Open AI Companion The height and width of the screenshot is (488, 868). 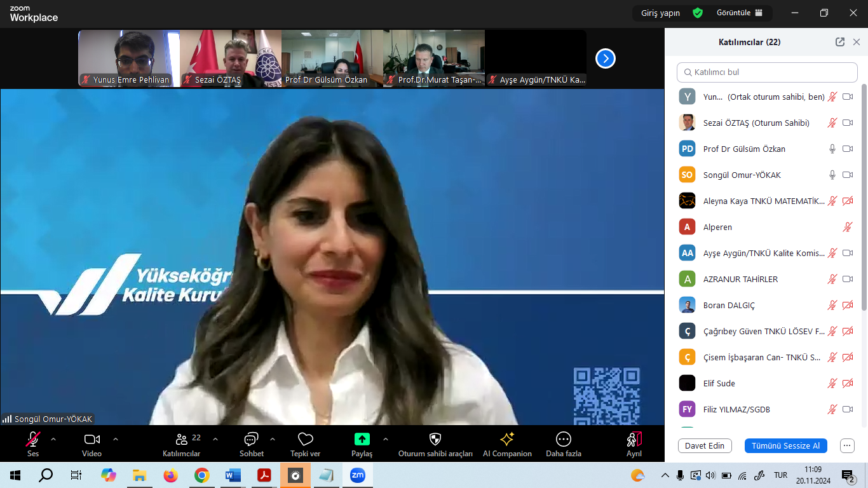coord(507,444)
